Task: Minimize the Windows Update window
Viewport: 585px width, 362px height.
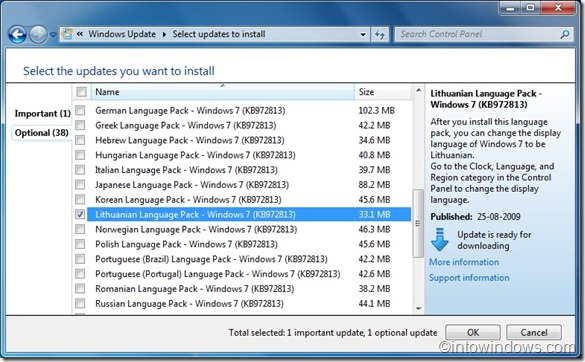Action: [510, 8]
